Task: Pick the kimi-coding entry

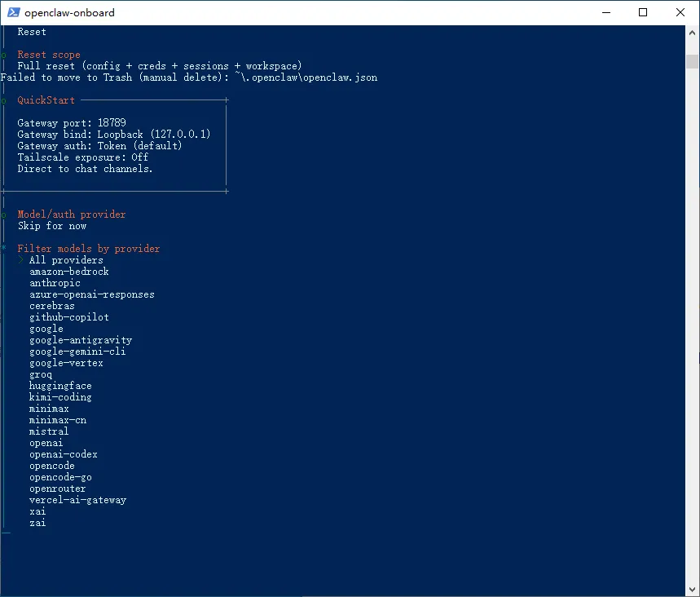Action: [61, 397]
